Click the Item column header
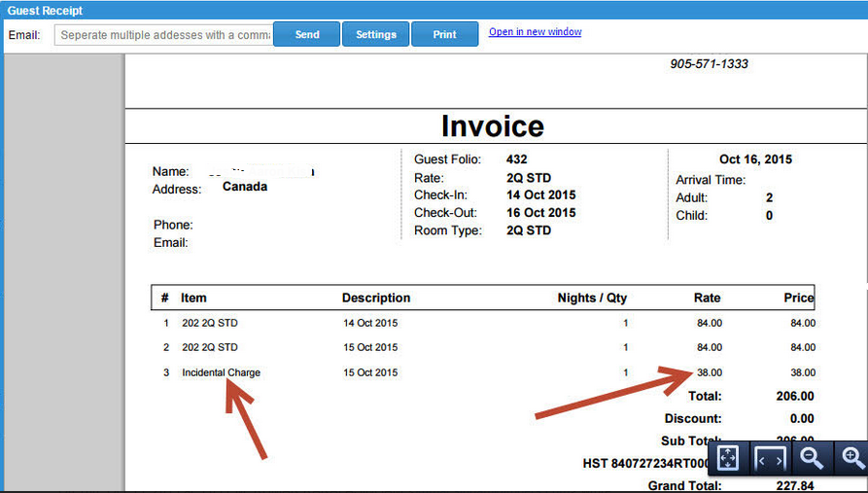868x493 pixels. tap(193, 298)
